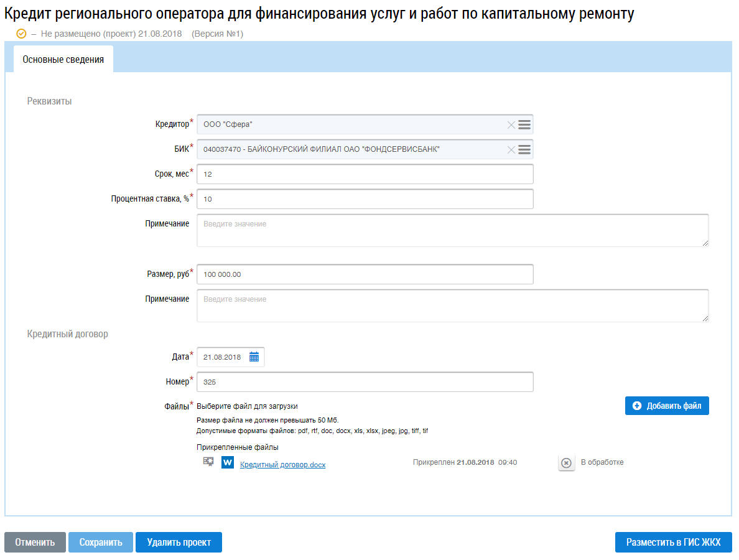739x560 pixels.
Task: Open the БИК selection list icon
Action: point(524,149)
